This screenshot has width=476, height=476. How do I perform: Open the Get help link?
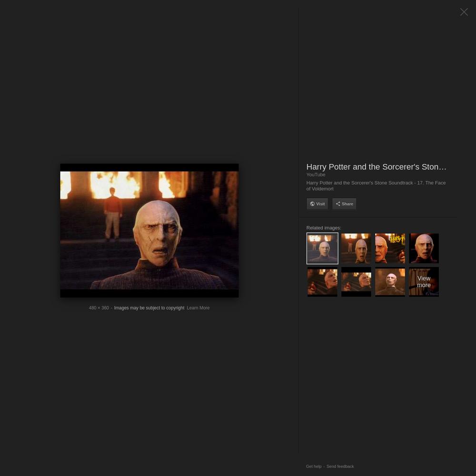point(313,466)
